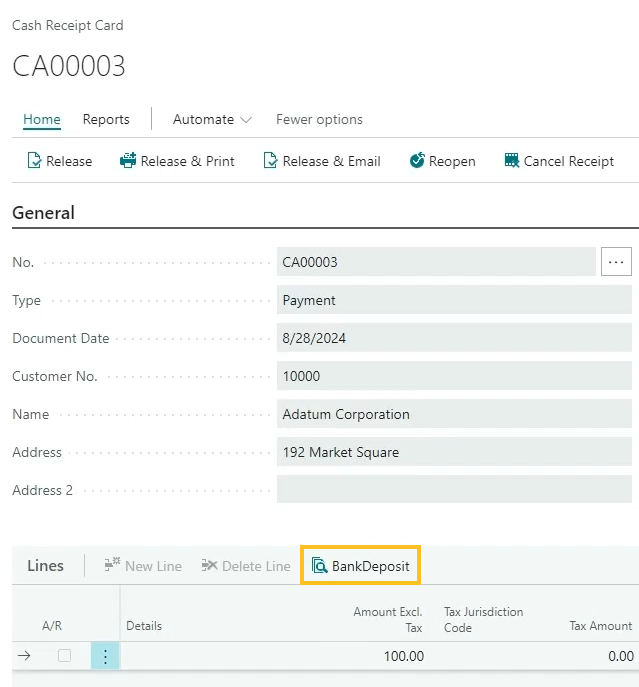This screenshot has height=687, width=639.
Task: Click the Release & Print printer icon
Action: coord(128,161)
